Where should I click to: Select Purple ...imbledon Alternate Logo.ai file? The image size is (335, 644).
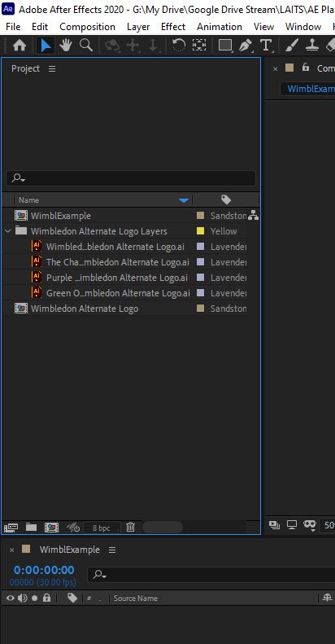[117, 278]
